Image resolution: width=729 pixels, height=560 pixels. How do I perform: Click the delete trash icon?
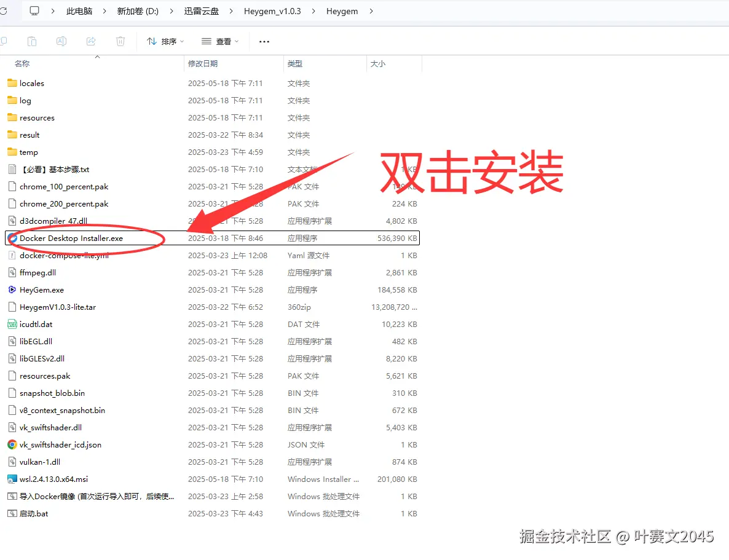point(120,41)
